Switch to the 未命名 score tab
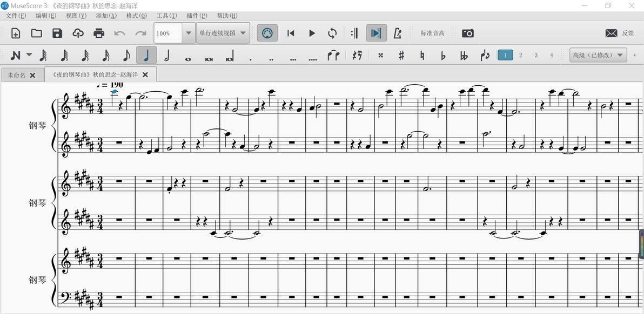 [16, 76]
